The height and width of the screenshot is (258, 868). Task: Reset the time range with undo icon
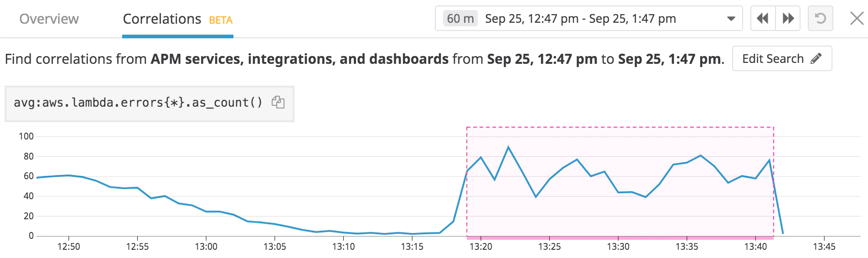tap(820, 19)
